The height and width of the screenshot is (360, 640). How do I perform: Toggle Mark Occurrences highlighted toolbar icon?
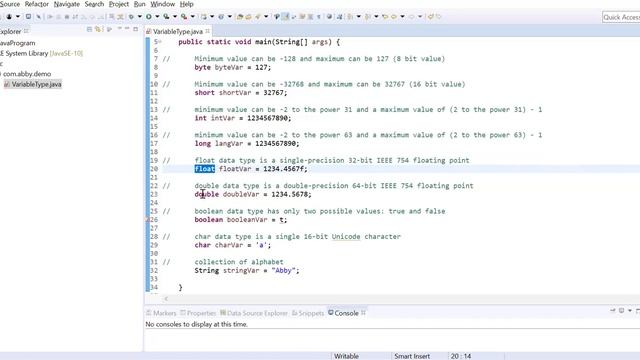285,17
